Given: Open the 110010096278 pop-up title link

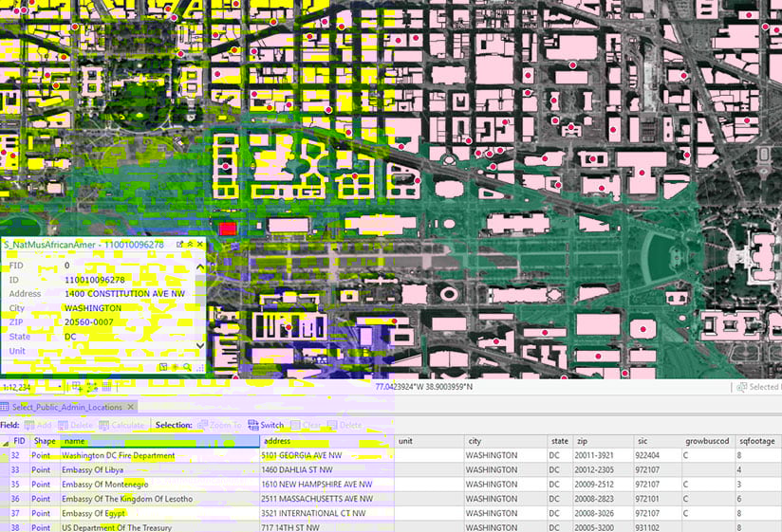Looking at the screenshot, I should click(x=134, y=245).
